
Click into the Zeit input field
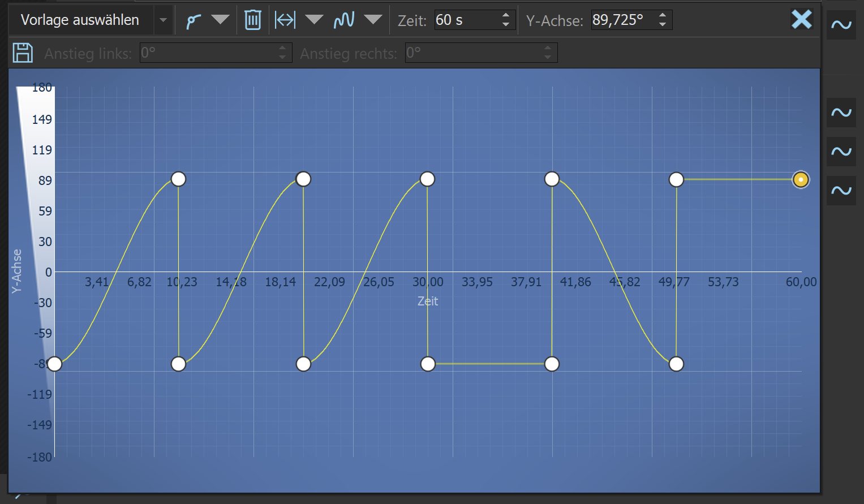pyautogui.click(x=465, y=20)
